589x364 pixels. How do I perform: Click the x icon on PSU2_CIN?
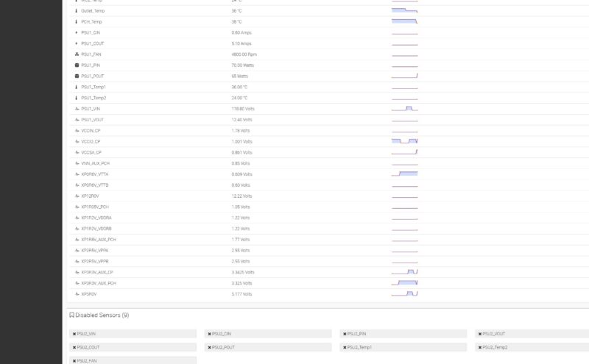click(210, 334)
